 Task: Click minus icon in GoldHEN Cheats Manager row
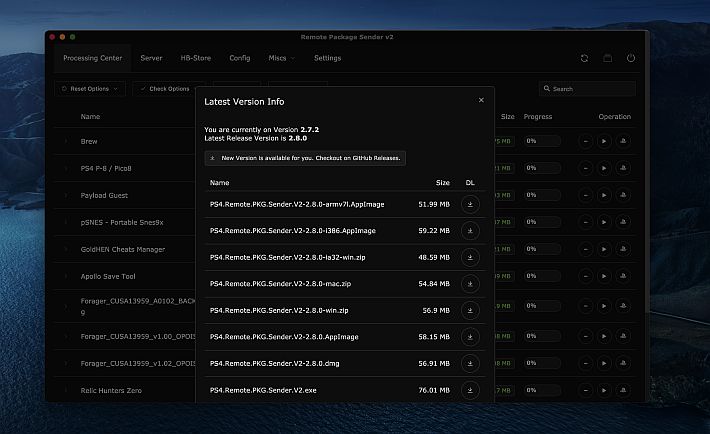586,249
